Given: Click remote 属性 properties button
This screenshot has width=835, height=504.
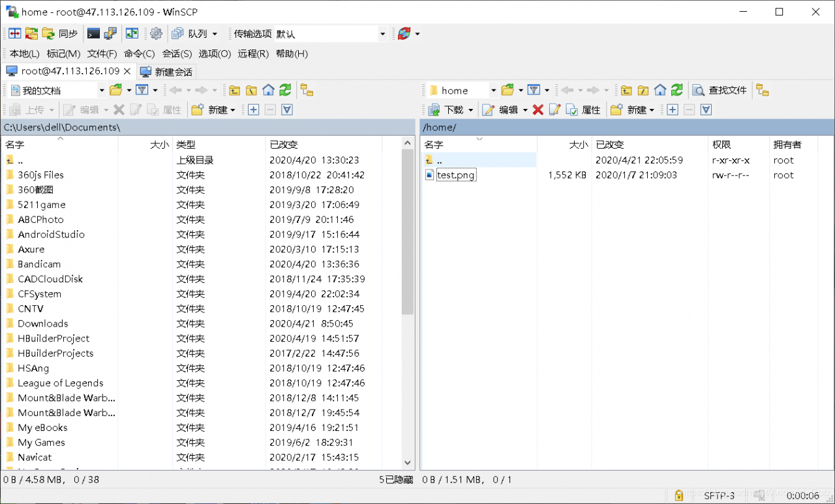Looking at the screenshot, I should tap(583, 110).
